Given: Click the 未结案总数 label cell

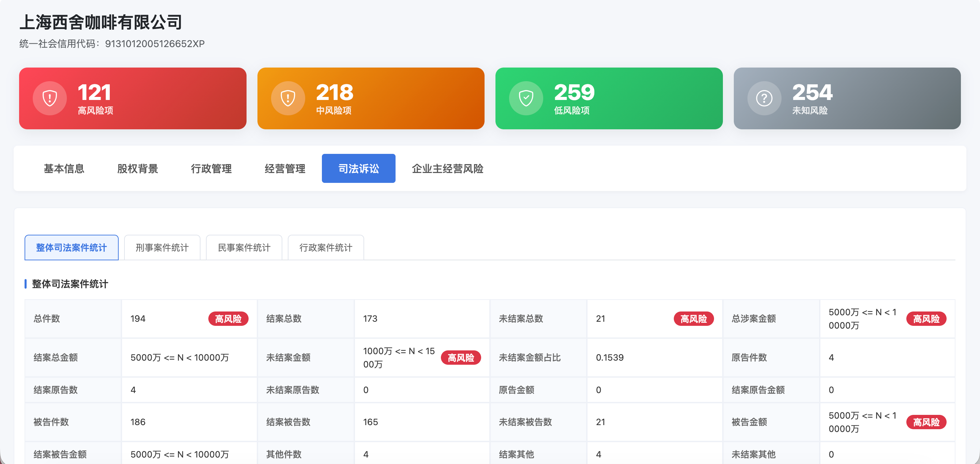Looking at the screenshot, I should pyautogui.click(x=538, y=319).
